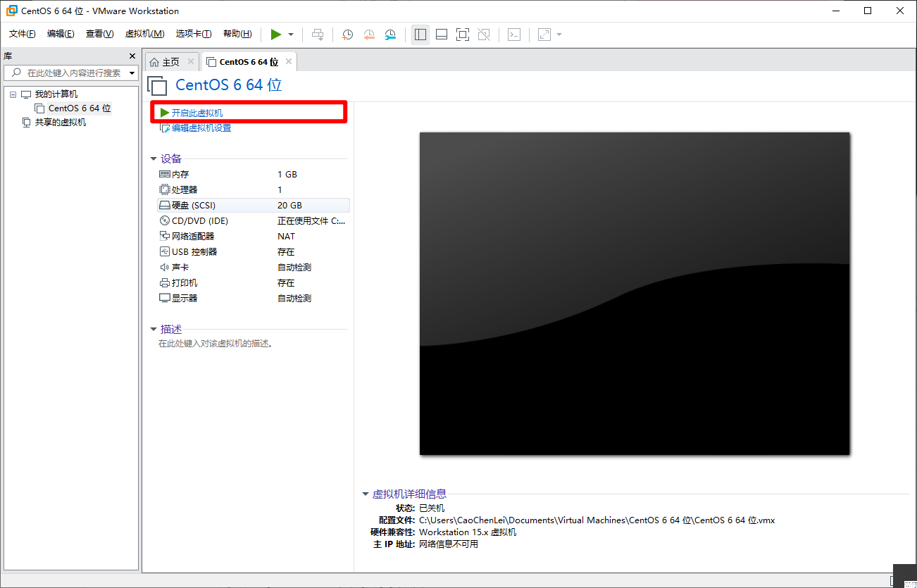Click the green power-on toolbar button
Image resolution: width=917 pixels, height=588 pixels.
pyautogui.click(x=276, y=35)
